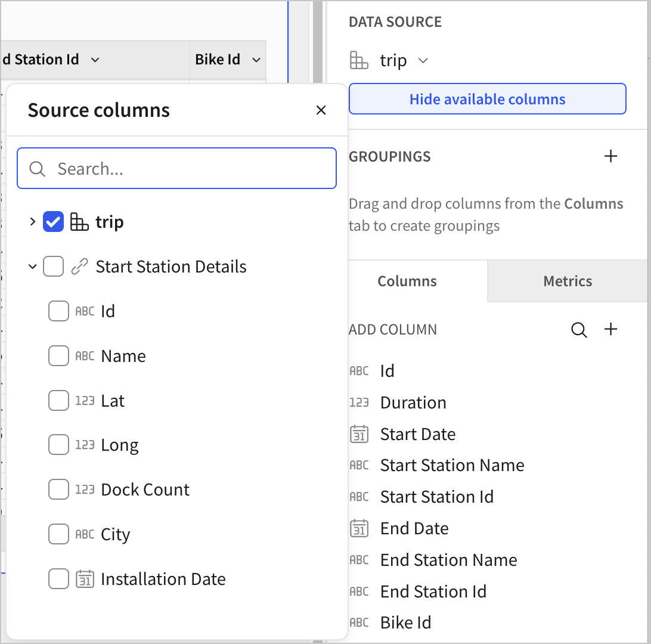Switch to the Metrics tab
The height and width of the screenshot is (644, 651).
tap(567, 281)
